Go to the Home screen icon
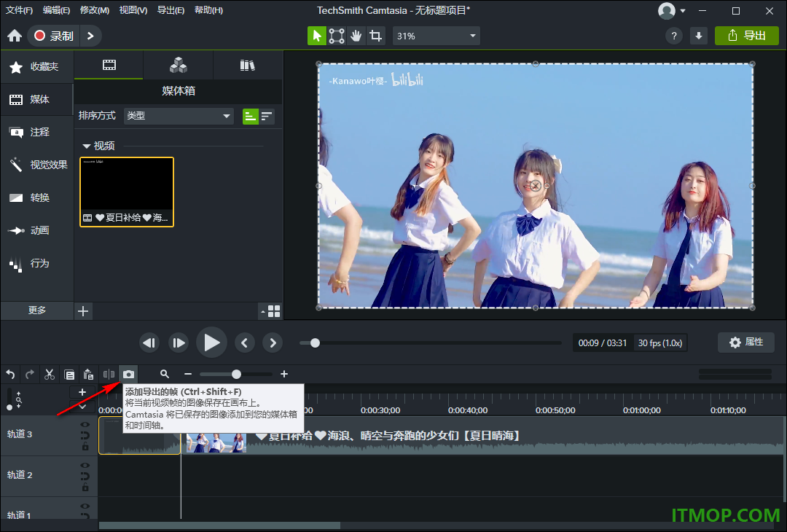 pyautogui.click(x=15, y=36)
